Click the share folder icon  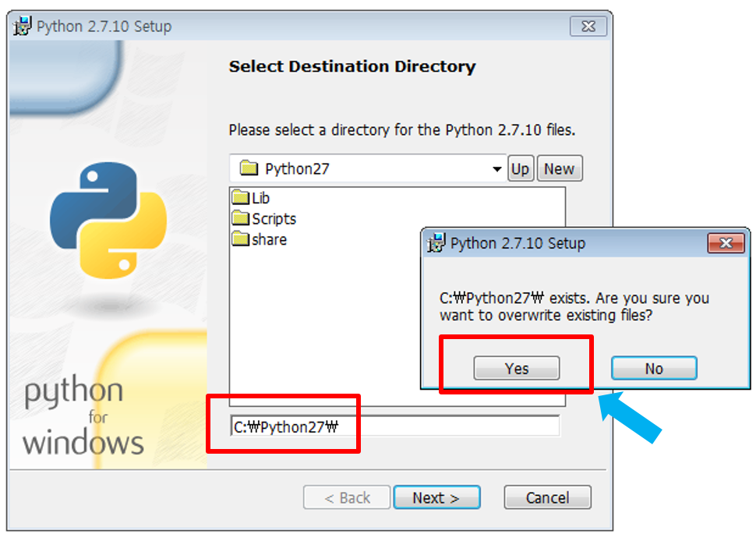[240, 239]
